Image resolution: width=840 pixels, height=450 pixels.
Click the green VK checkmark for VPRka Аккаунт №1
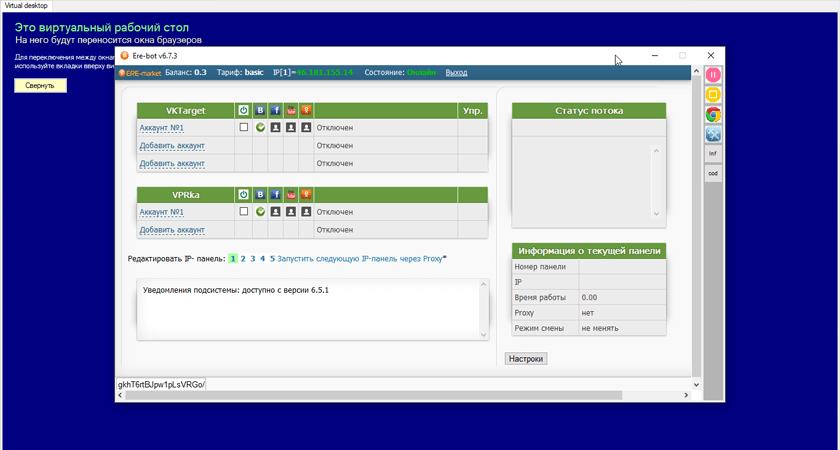260,212
